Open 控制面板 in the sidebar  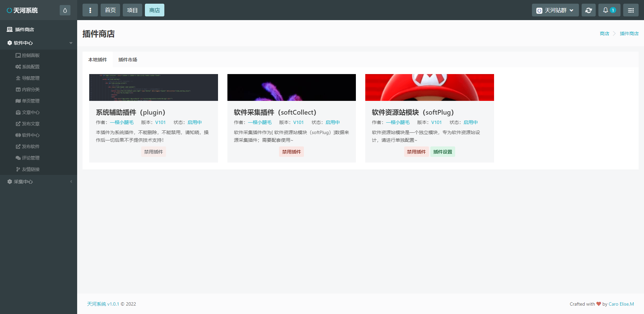(x=31, y=55)
